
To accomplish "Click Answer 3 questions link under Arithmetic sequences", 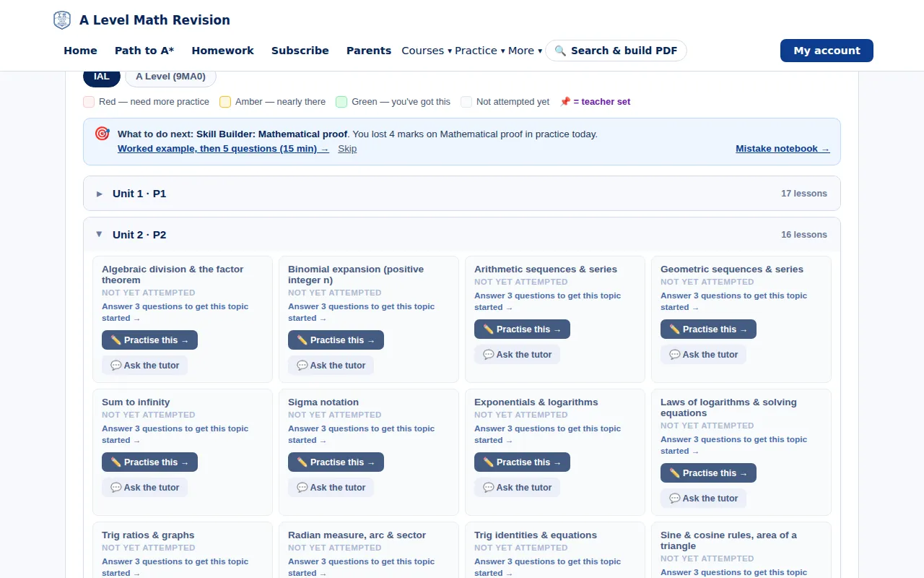I will [x=547, y=301].
